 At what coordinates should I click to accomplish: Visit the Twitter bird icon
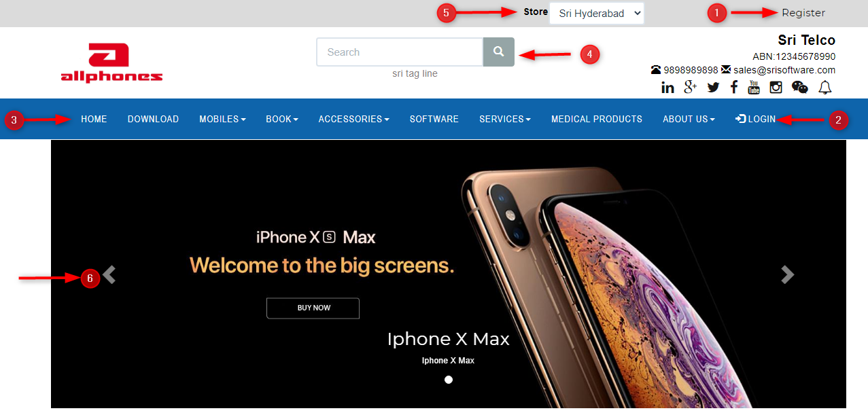[x=713, y=87]
